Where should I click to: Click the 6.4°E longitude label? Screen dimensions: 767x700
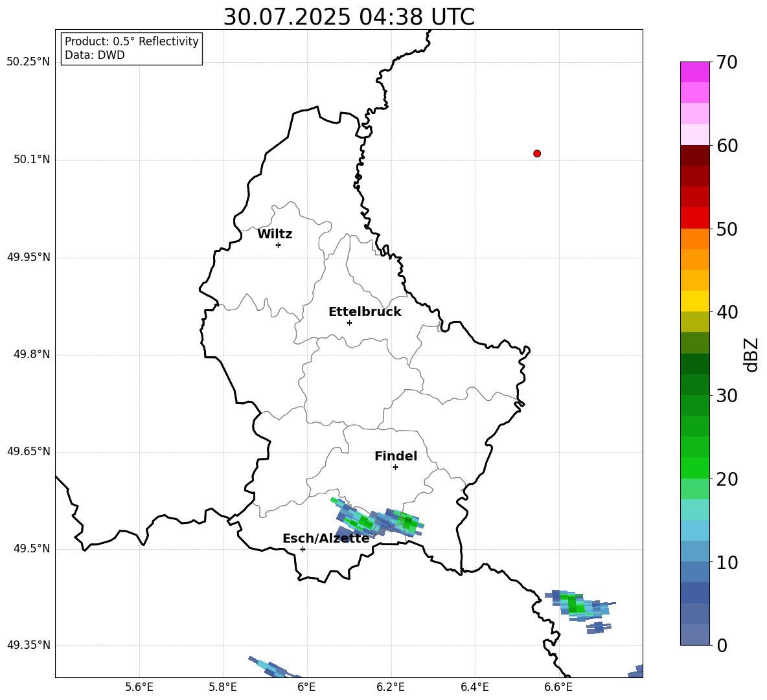pyautogui.click(x=474, y=687)
